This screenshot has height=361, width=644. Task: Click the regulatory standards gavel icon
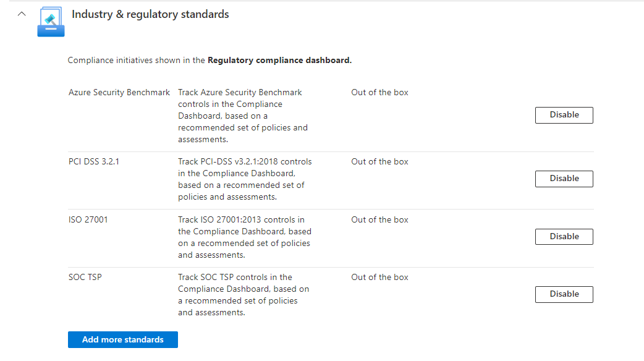51,22
